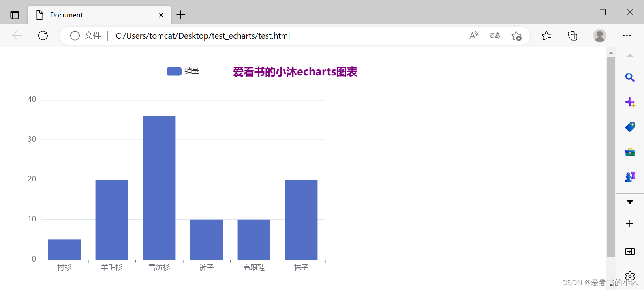View site information icon in address bar
The height and width of the screenshot is (290, 644).
(75, 36)
